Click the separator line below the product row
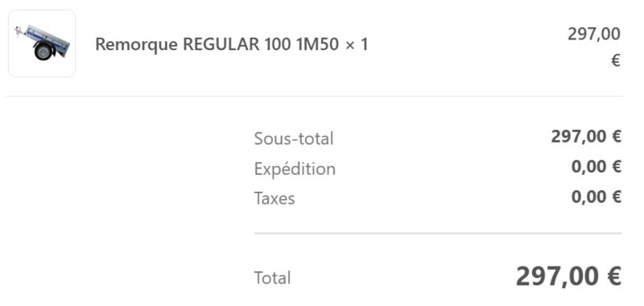Image resolution: width=644 pixels, height=306 pixels. [314, 96]
